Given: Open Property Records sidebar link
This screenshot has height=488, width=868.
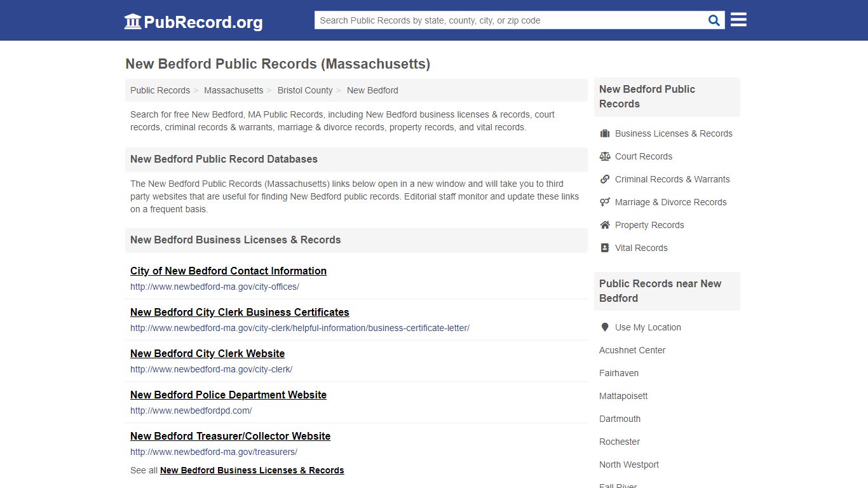Looking at the screenshot, I should tap(649, 225).
